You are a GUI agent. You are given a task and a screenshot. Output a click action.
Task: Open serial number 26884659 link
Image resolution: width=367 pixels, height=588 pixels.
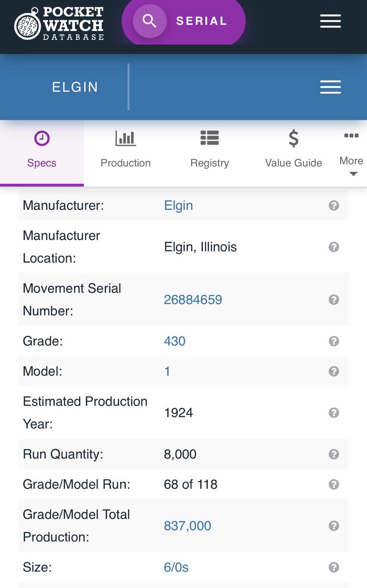click(193, 300)
